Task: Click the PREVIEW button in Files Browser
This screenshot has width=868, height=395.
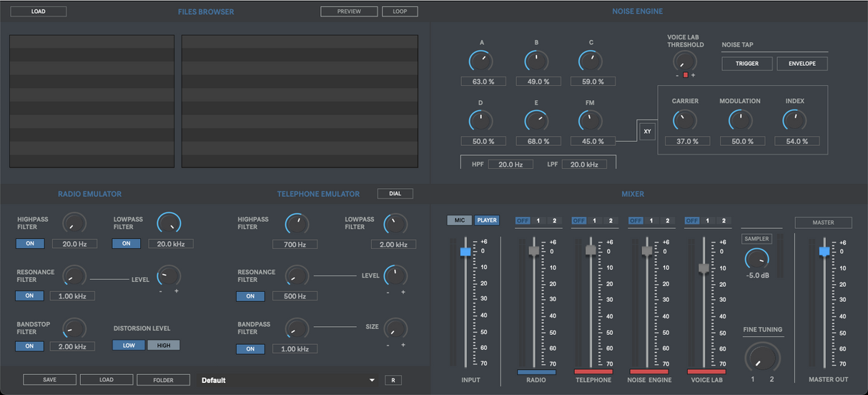Action: pyautogui.click(x=349, y=11)
